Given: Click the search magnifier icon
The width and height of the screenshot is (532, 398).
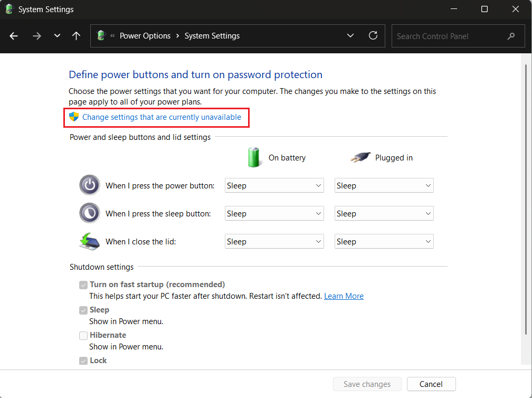Looking at the screenshot, I should [511, 36].
